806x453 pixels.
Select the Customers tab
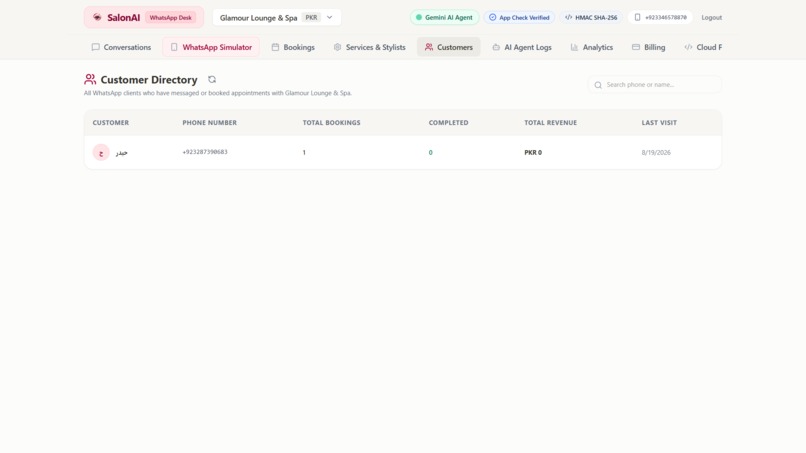pos(449,47)
